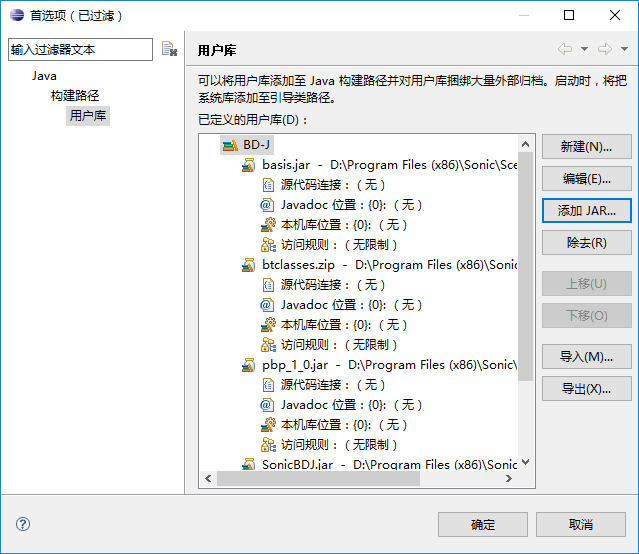Click 取消 to cancel
This screenshot has height=554, width=639.
click(581, 525)
